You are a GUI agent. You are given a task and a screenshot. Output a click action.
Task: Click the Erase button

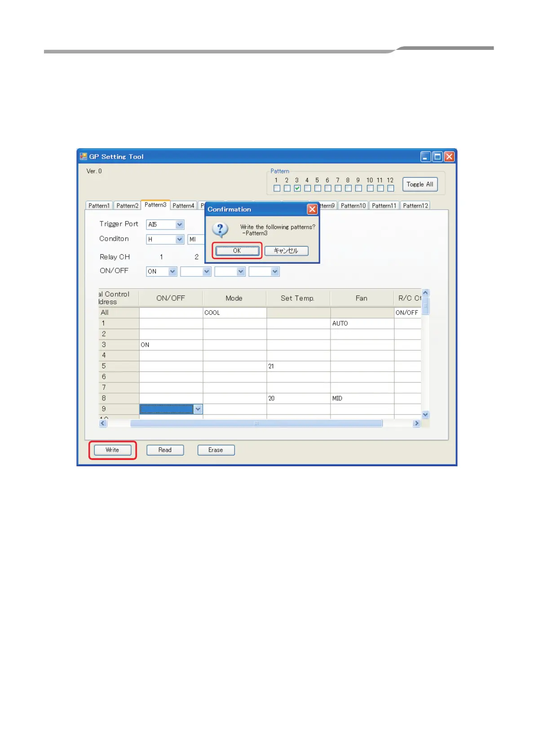click(x=216, y=450)
